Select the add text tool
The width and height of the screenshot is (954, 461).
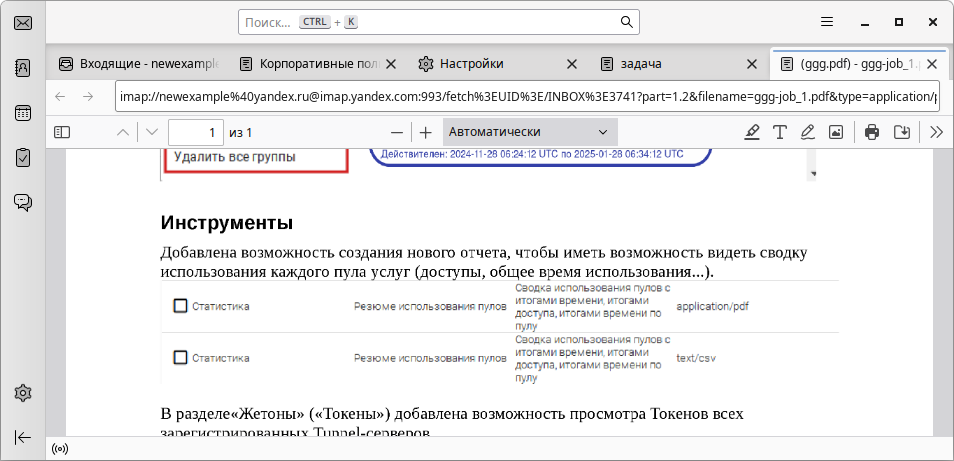tap(779, 132)
